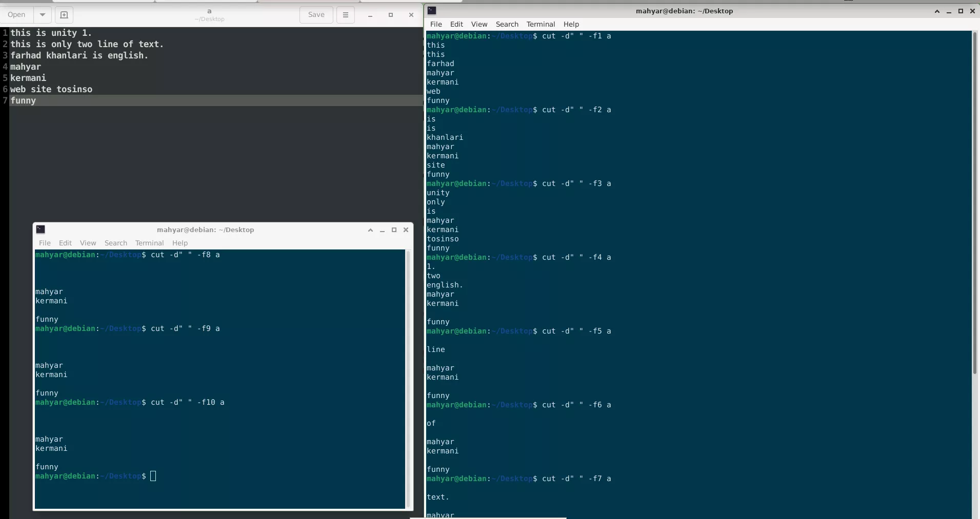980x519 pixels.
Task: Open Edit menu in the small terminal
Action: [x=65, y=243]
